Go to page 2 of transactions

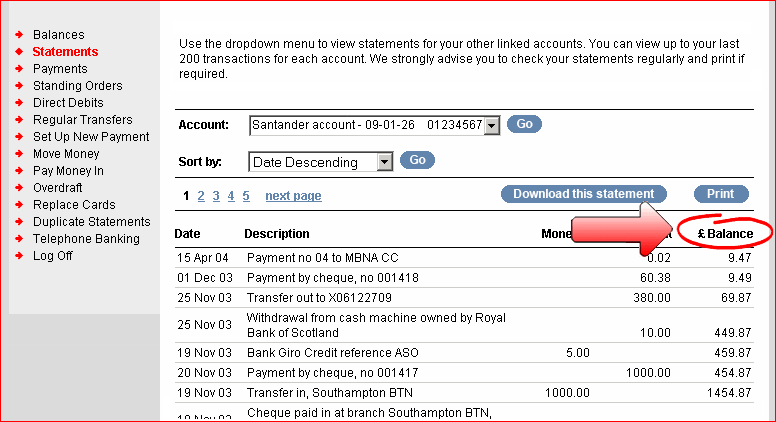pos(201,196)
